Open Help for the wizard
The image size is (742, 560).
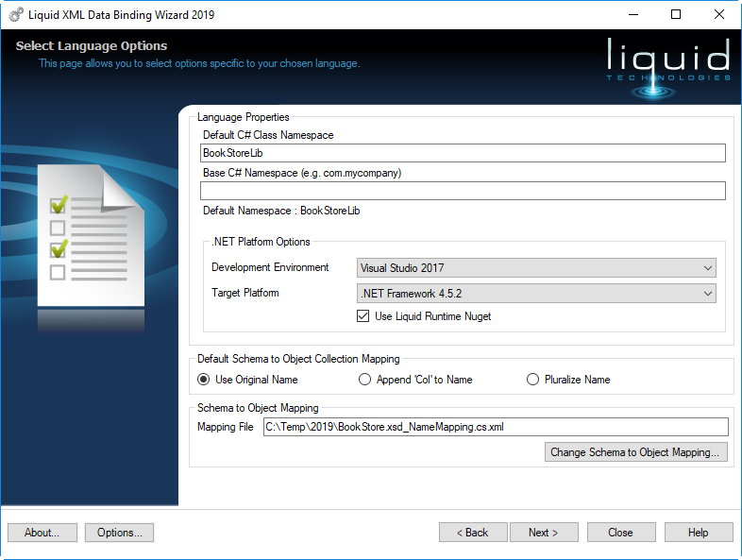click(698, 533)
